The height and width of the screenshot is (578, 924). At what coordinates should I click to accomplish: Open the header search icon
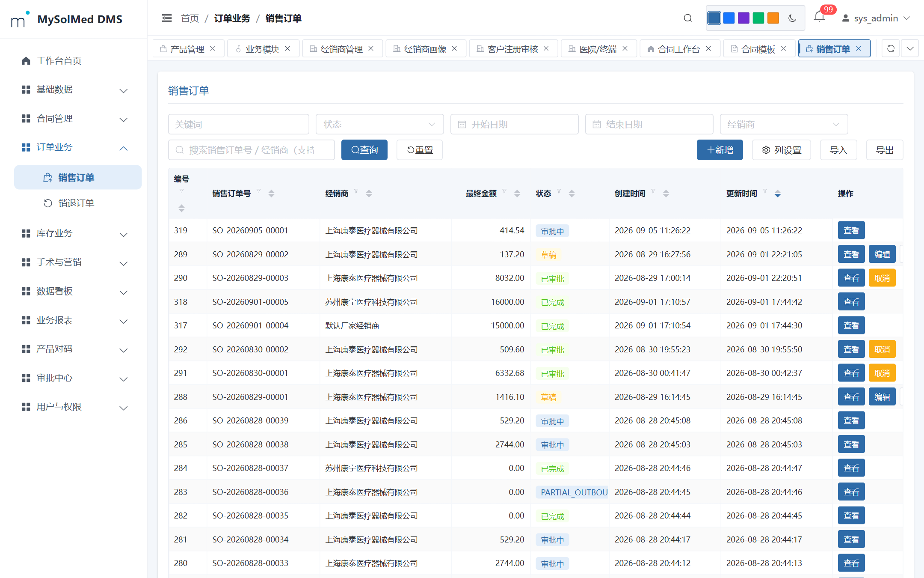(687, 18)
